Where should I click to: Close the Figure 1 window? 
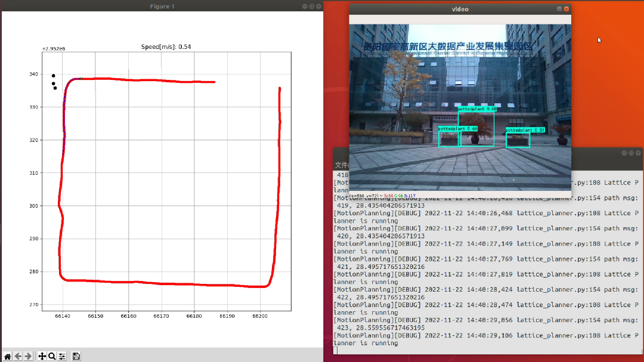point(318,6)
